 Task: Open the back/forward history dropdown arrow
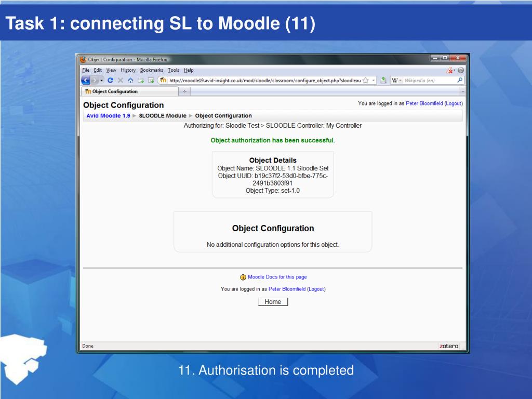[x=101, y=81]
